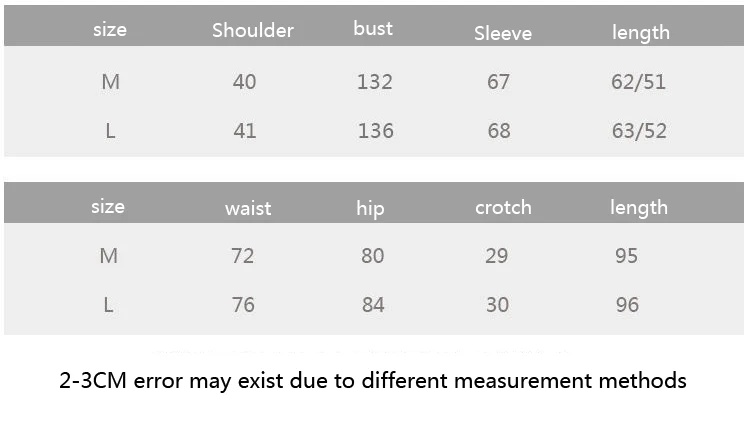This screenshot has width=750, height=430.
Task: Select the Shoulder value 41
Action: click(x=244, y=131)
